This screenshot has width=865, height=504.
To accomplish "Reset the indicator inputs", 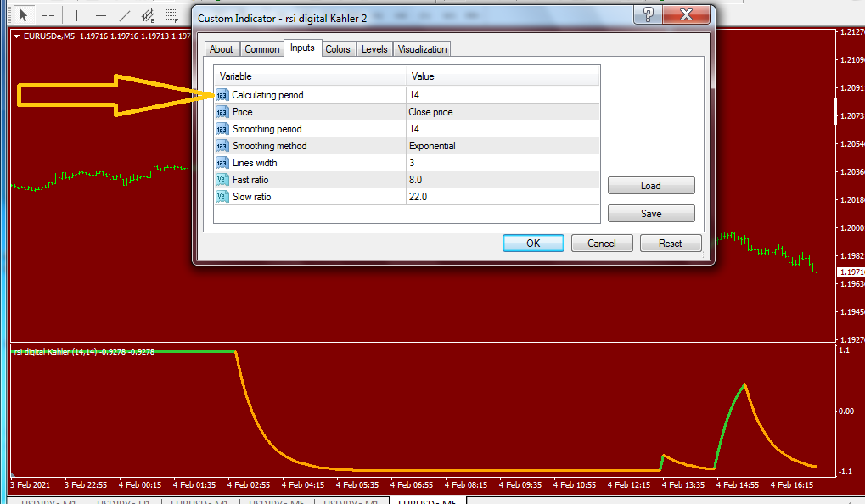I will pyautogui.click(x=671, y=244).
